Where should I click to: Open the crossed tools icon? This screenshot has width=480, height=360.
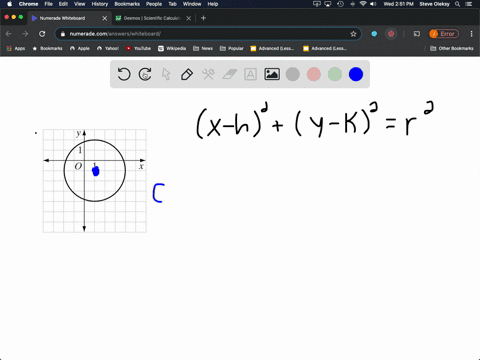(208, 74)
